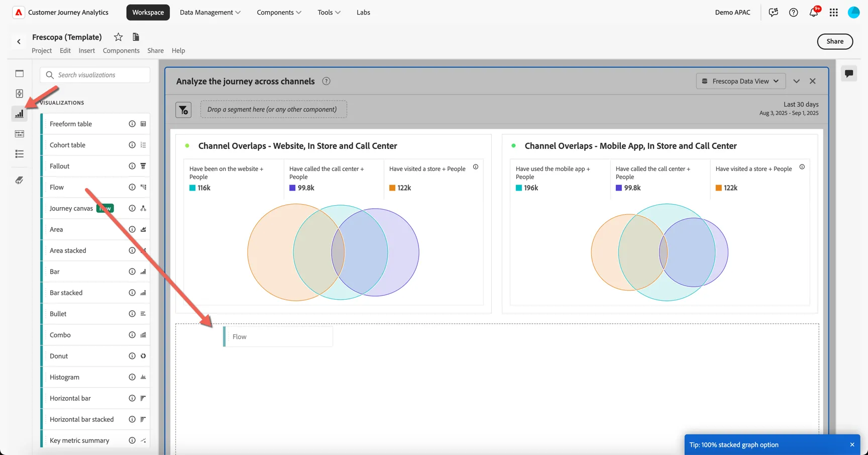The width and height of the screenshot is (868, 455).
Task: Select the Cohort table visualization
Action: (95, 145)
